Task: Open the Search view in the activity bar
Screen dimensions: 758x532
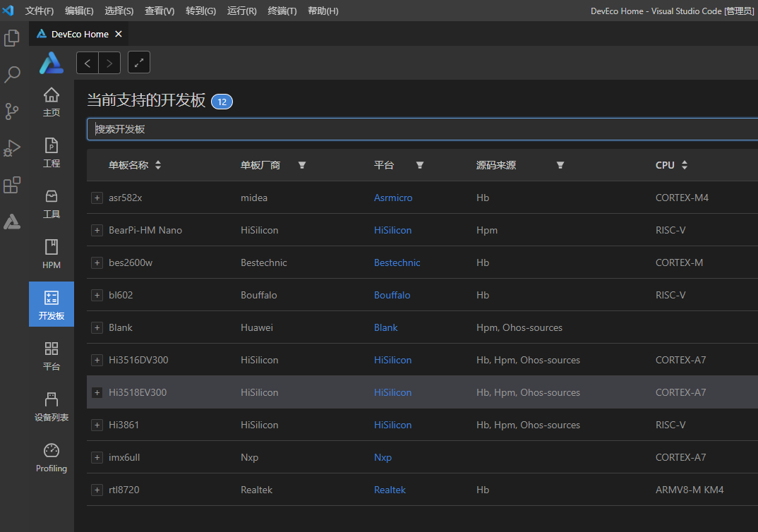Action: pyautogui.click(x=12, y=75)
